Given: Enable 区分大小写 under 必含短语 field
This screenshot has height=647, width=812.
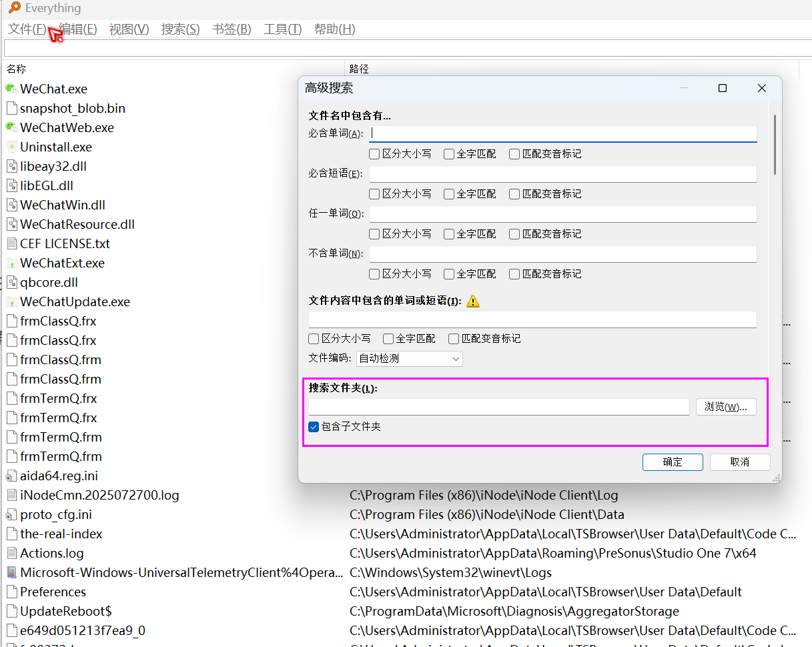Looking at the screenshot, I should 374,194.
